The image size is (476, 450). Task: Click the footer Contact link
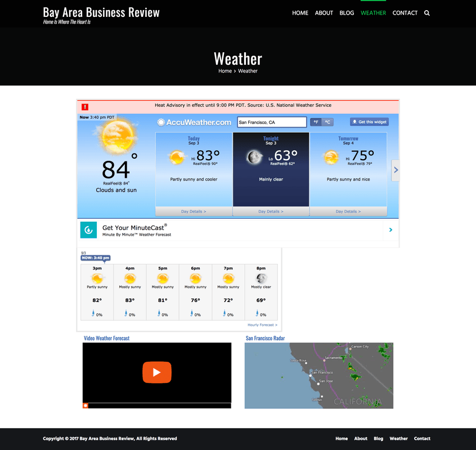coord(422,439)
